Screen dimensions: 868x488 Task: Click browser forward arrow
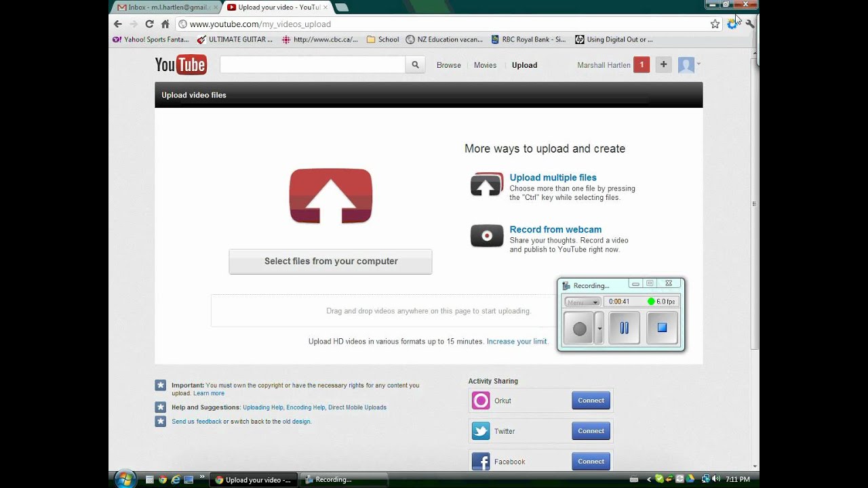(134, 24)
